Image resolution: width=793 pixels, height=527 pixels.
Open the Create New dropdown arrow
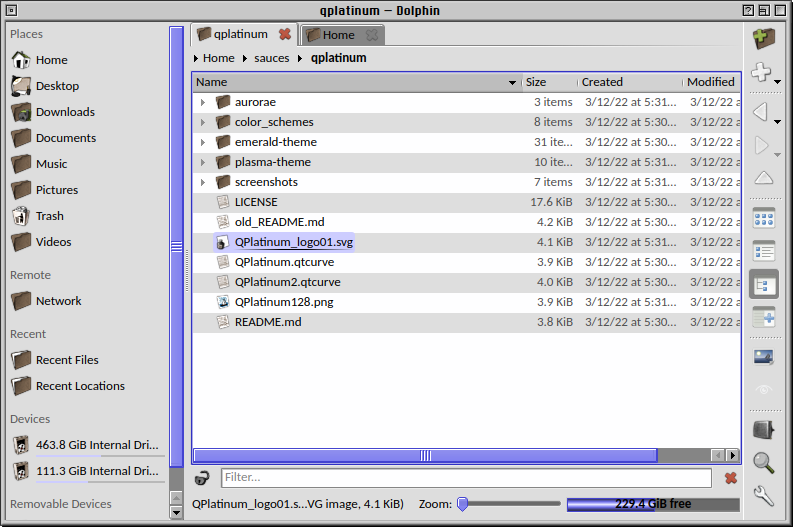778,81
